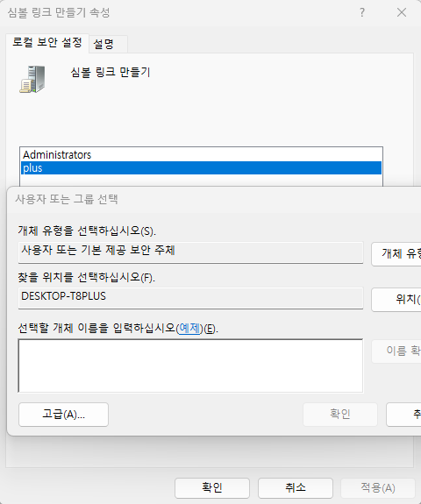Click the 개체 유형 button
The image size is (421, 504).
[x=396, y=254]
